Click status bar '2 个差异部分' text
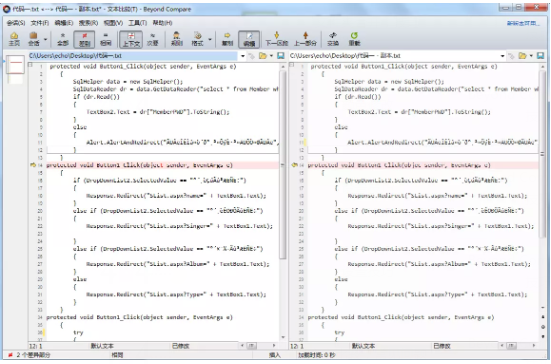The image size is (551, 364). click(x=34, y=355)
